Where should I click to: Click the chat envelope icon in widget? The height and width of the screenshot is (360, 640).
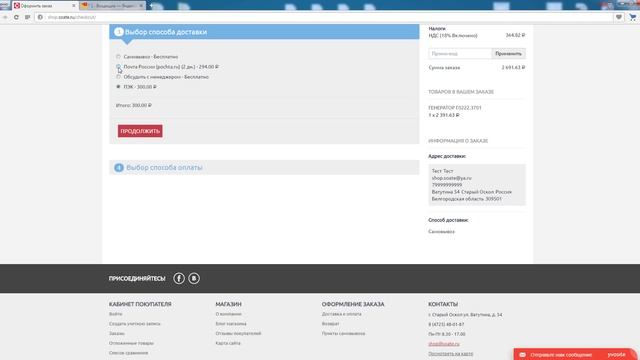[522, 355]
